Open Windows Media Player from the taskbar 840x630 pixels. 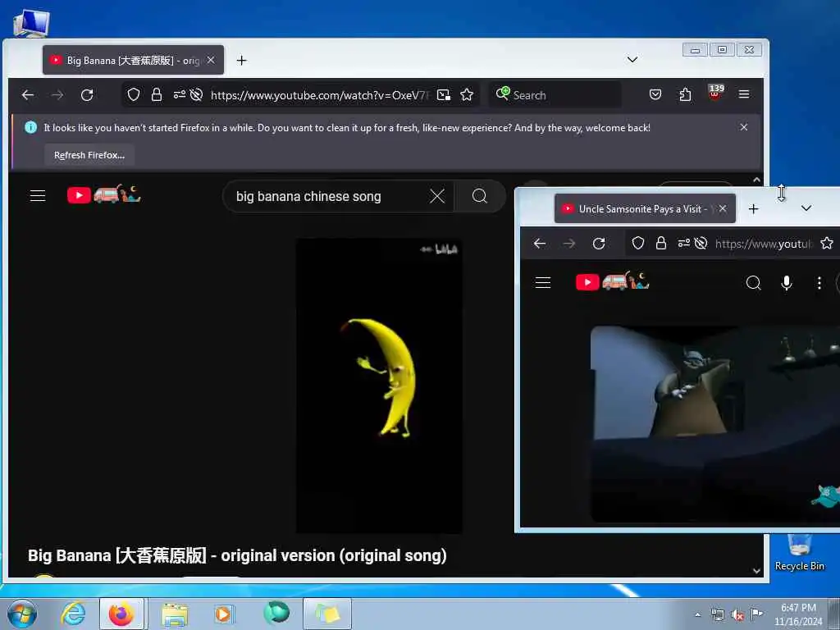[223, 614]
